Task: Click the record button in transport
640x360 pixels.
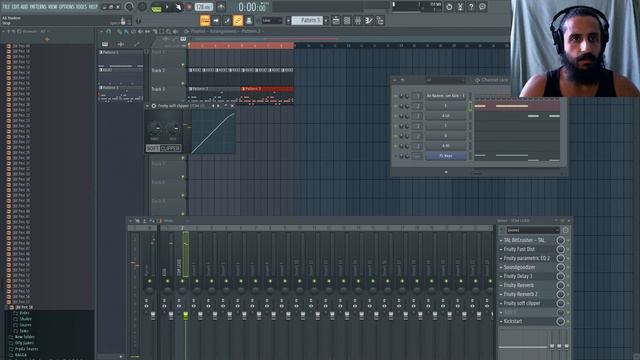Action: [189, 7]
